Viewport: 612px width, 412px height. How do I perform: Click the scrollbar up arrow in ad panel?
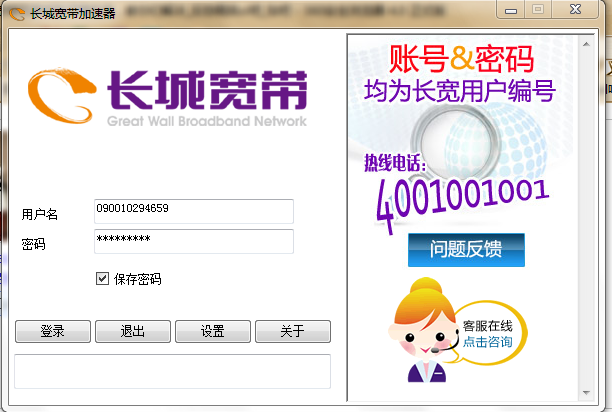pos(586,44)
